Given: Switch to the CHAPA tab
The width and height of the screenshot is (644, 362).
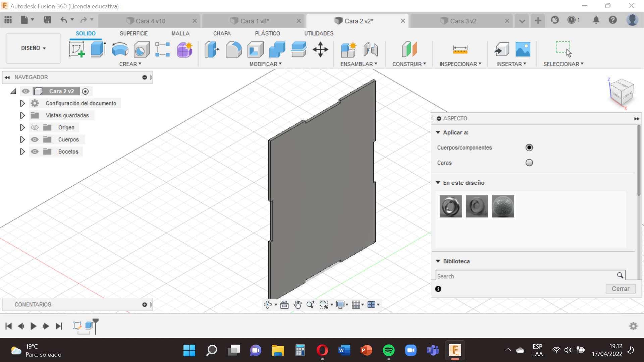Looking at the screenshot, I should pyautogui.click(x=222, y=34).
